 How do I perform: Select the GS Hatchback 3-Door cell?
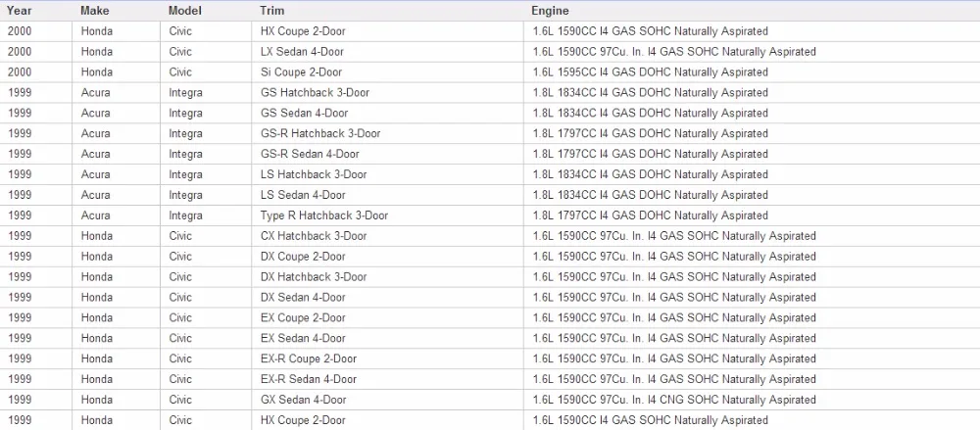387,92
